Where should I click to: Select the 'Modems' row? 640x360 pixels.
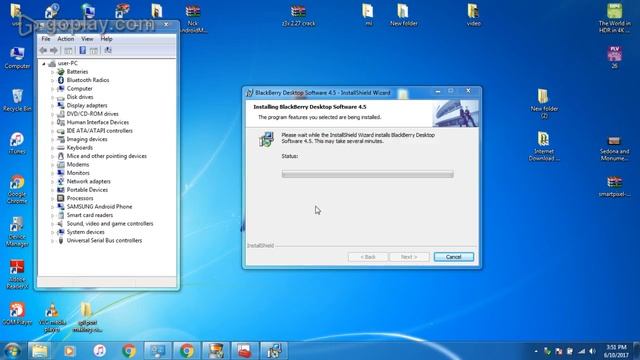78,164
